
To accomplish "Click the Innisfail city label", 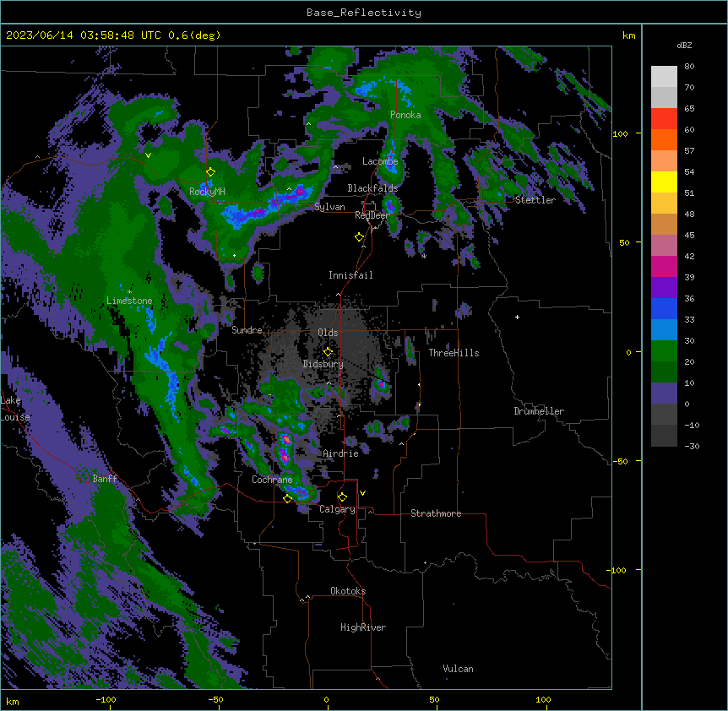I will (350, 275).
